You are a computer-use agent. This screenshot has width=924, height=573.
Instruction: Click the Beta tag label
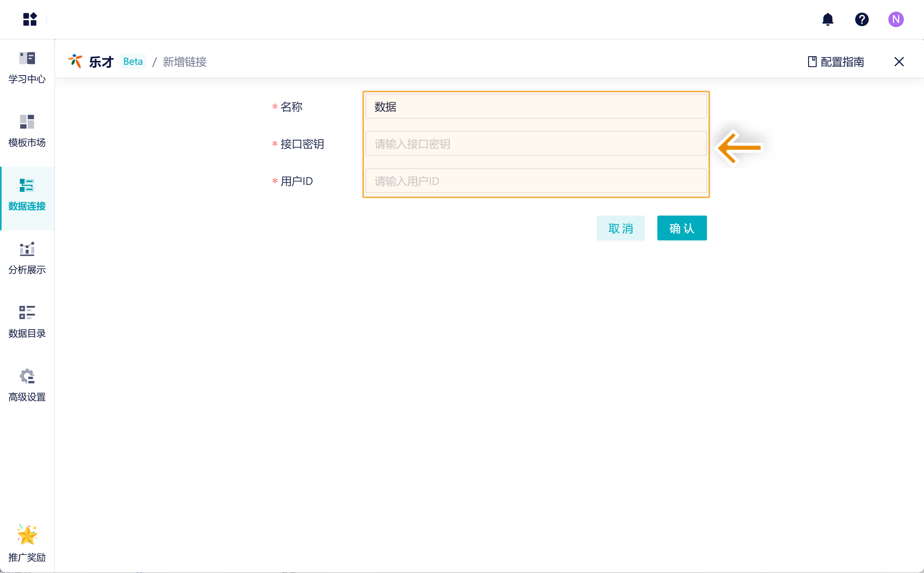tap(133, 61)
